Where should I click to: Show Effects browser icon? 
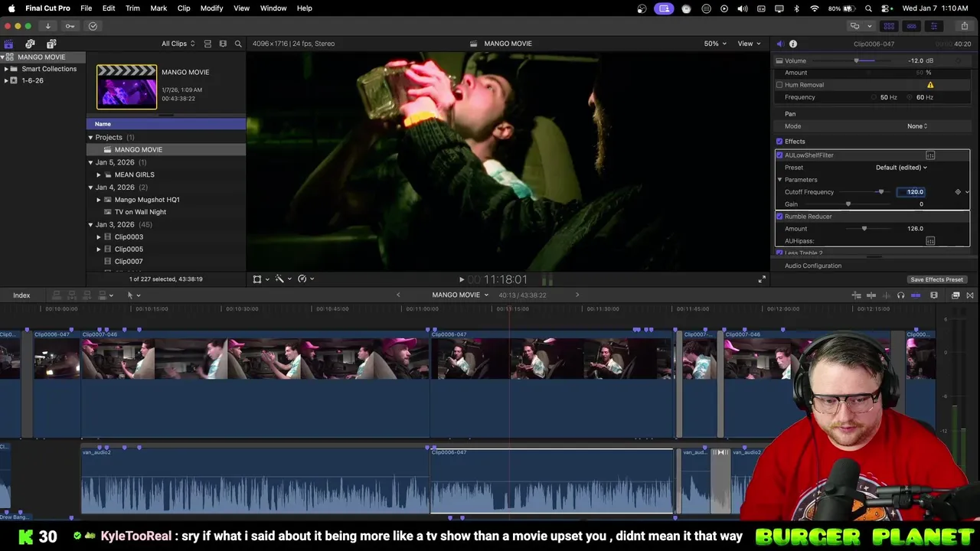(x=955, y=295)
